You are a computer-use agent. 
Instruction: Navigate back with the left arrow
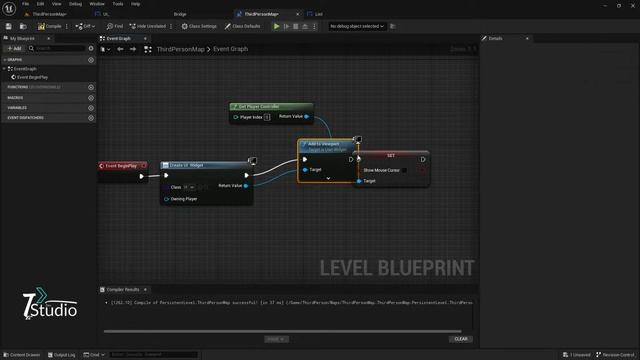120,49
